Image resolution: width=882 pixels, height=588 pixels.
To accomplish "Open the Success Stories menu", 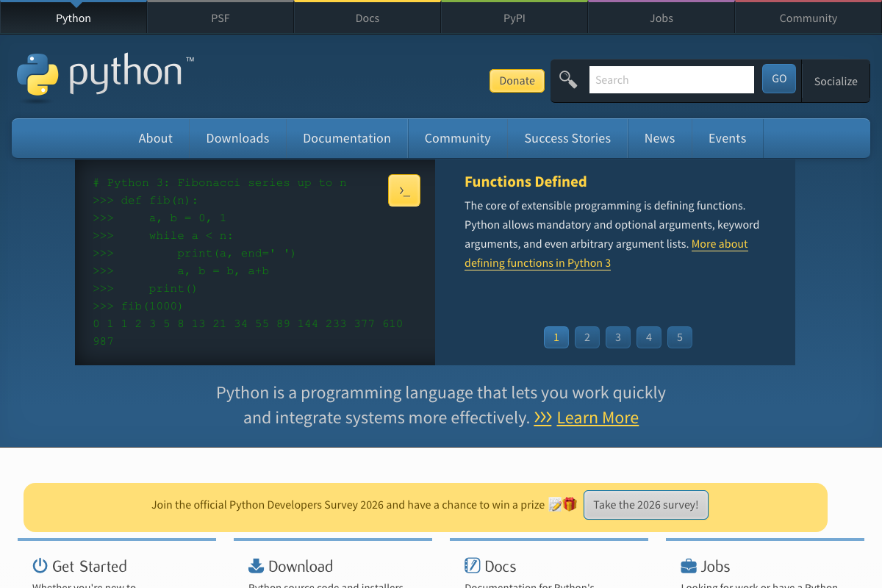I will point(567,138).
